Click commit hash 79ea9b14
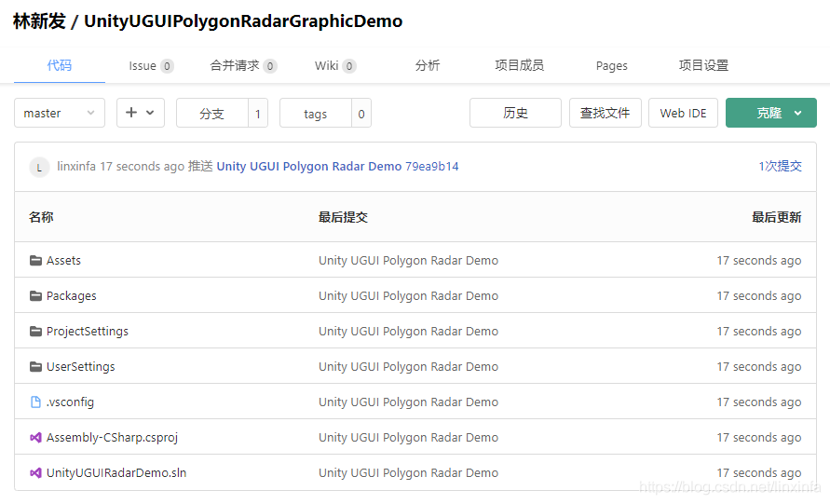This screenshot has width=830, height=504. 432,166
